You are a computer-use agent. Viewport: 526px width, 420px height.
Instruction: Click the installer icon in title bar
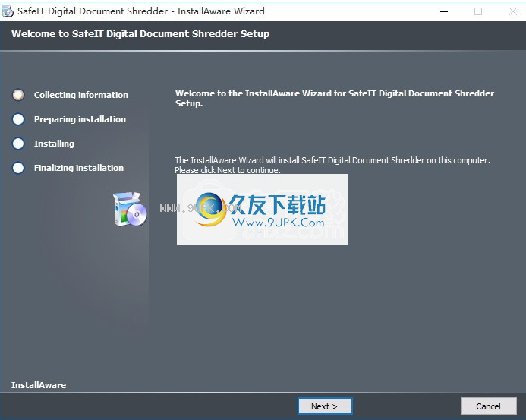8,11
